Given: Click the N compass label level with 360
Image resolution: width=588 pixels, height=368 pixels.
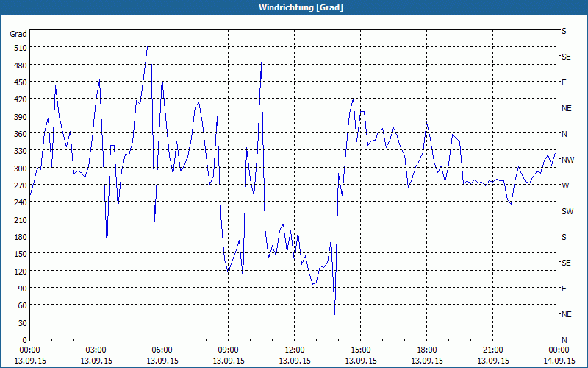Looking at the screenshot, I should point(564,134).
